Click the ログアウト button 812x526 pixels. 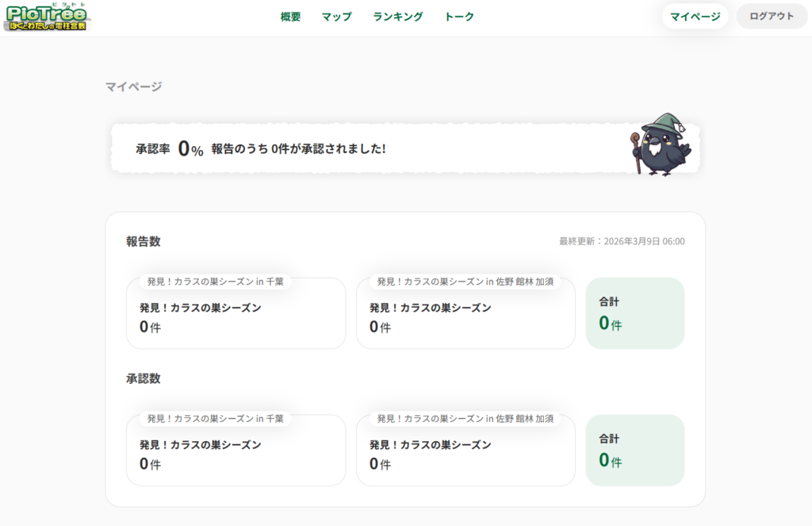coord(772,17)
